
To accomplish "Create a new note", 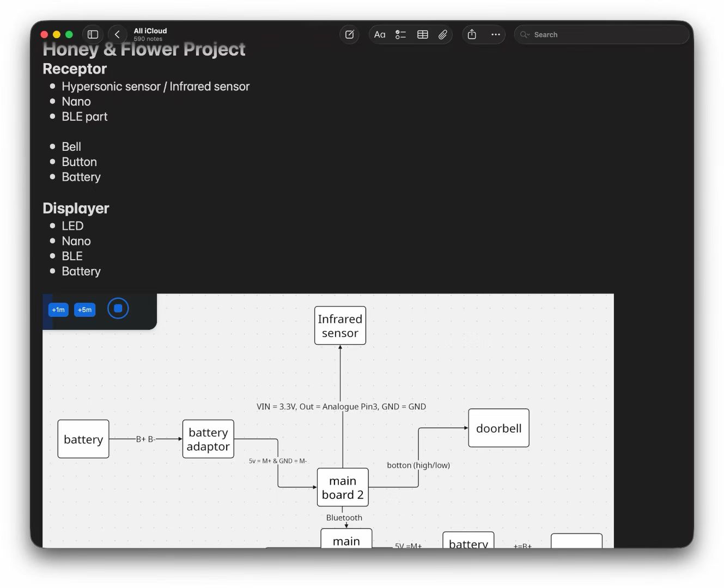I will 350,34.
